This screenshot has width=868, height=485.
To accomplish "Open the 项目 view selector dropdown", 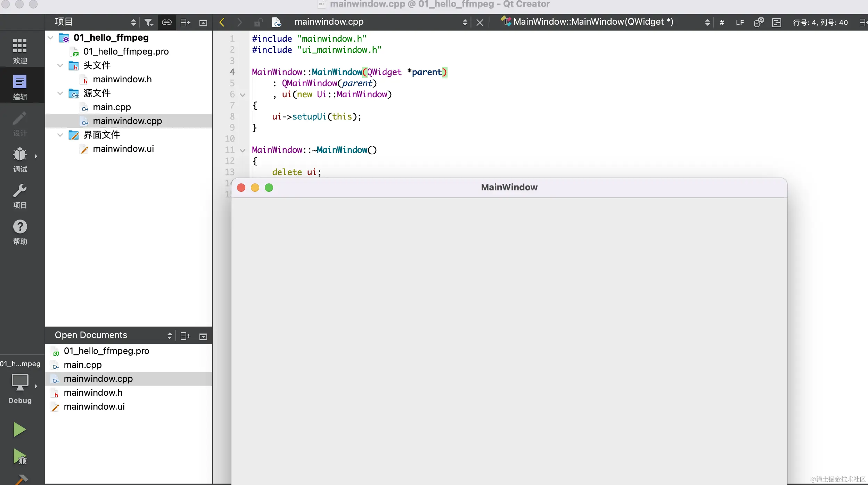I will click(x=133, y=23).
